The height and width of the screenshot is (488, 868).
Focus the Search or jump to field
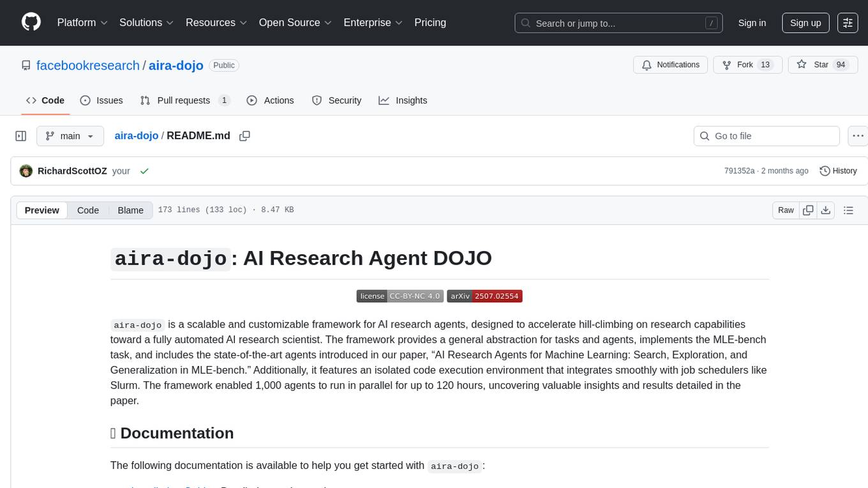[x=618, y=23]
